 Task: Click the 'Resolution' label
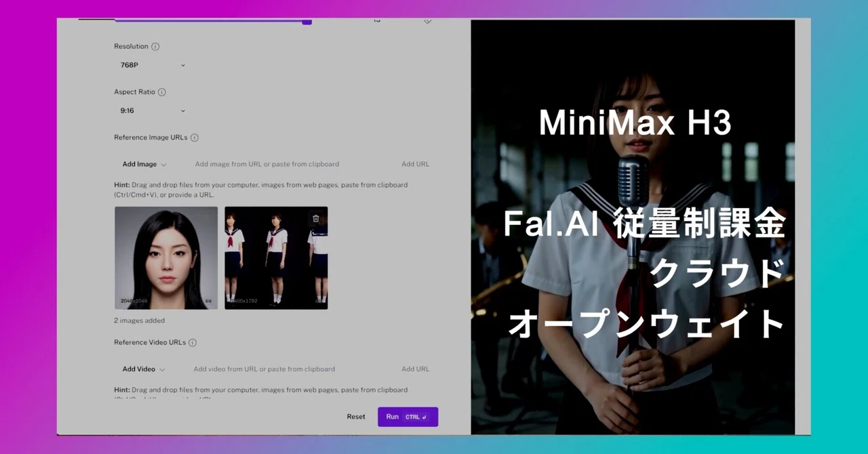click(x=131, y=47)
